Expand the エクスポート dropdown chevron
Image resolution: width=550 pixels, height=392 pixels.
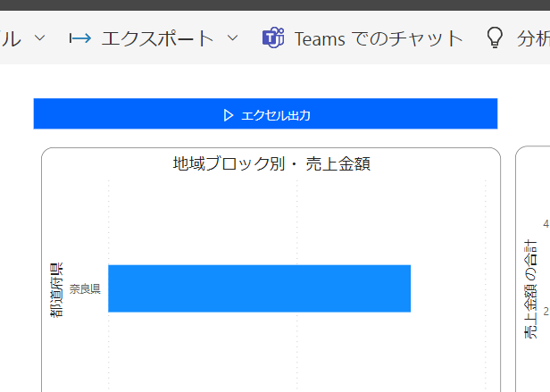(232, 38)
